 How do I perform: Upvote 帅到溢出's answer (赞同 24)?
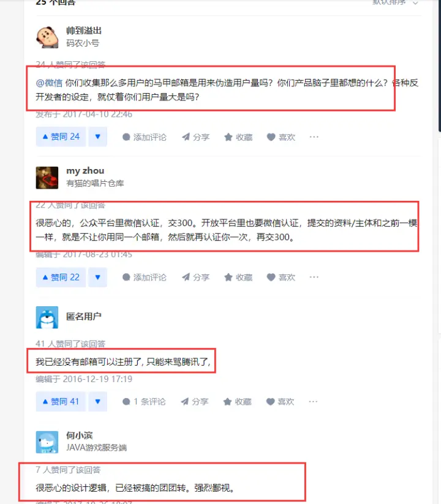tap(61, 137)
